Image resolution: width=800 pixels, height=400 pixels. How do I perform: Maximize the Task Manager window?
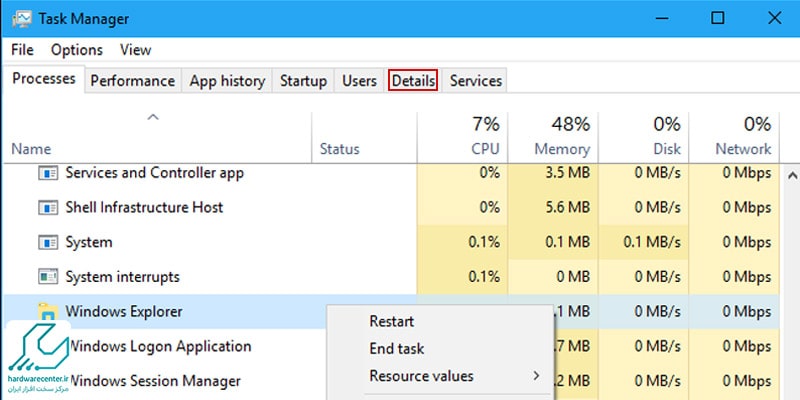(x=717, y=18)
